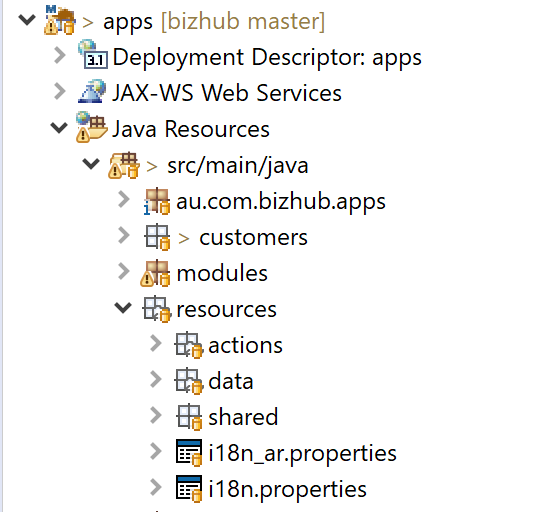Viewport: 536px width, 512px height.
Task: Select 'au.com.bizhub.apps' package label
Action: point(281,202)
